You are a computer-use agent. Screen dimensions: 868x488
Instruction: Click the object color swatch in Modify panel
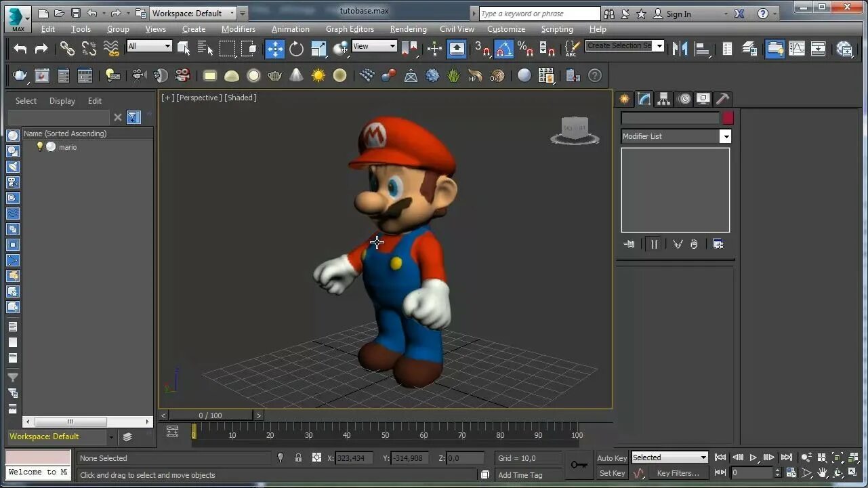coord(728,118)
